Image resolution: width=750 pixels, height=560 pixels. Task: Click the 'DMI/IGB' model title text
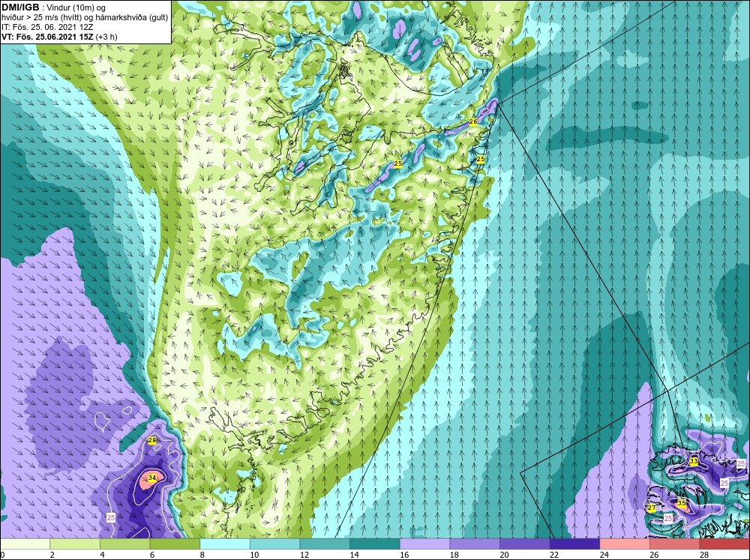click(x=20, y=7)
